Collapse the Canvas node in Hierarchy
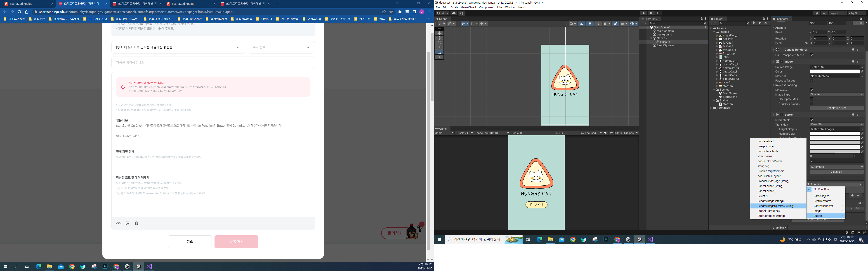 click(651, 38)
